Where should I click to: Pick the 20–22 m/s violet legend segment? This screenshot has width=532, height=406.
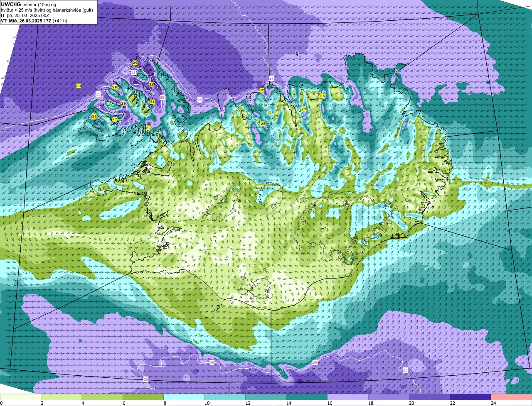click(x=430, y=397)
